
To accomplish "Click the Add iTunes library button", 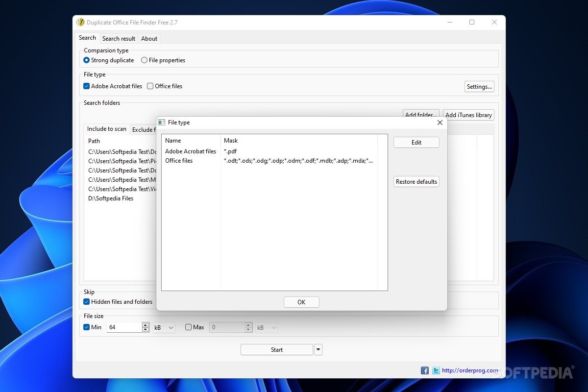I will 468,115.
